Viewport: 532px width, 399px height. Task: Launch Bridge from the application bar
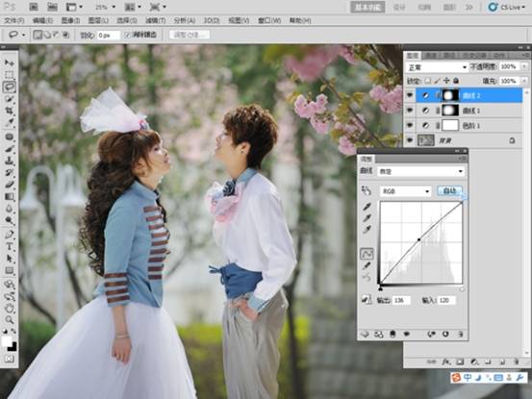coord(34,7)
